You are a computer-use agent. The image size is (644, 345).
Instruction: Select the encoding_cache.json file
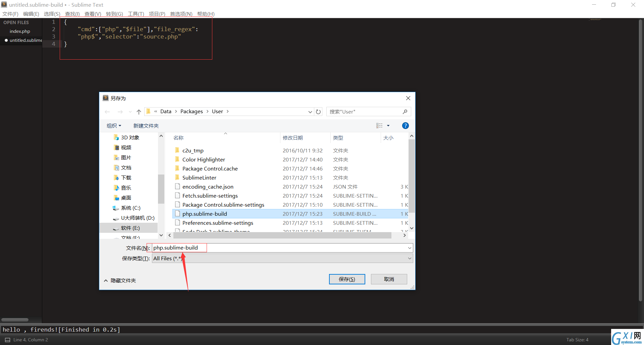pos(208,187)
